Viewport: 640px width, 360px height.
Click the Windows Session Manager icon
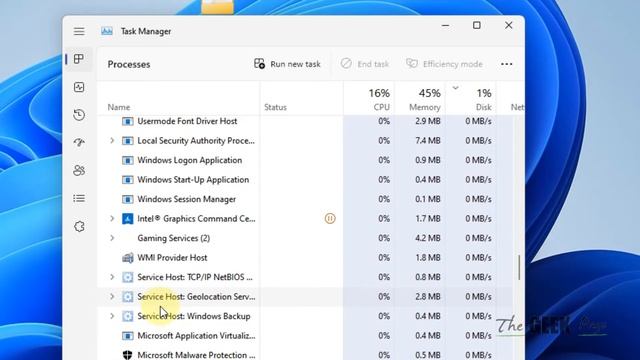coord(128,199)
